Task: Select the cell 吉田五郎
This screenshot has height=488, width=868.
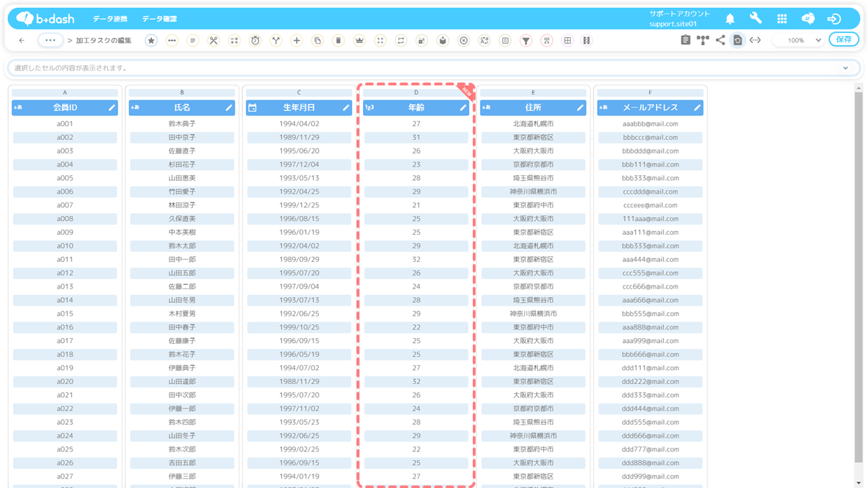Action: [182, 463]
